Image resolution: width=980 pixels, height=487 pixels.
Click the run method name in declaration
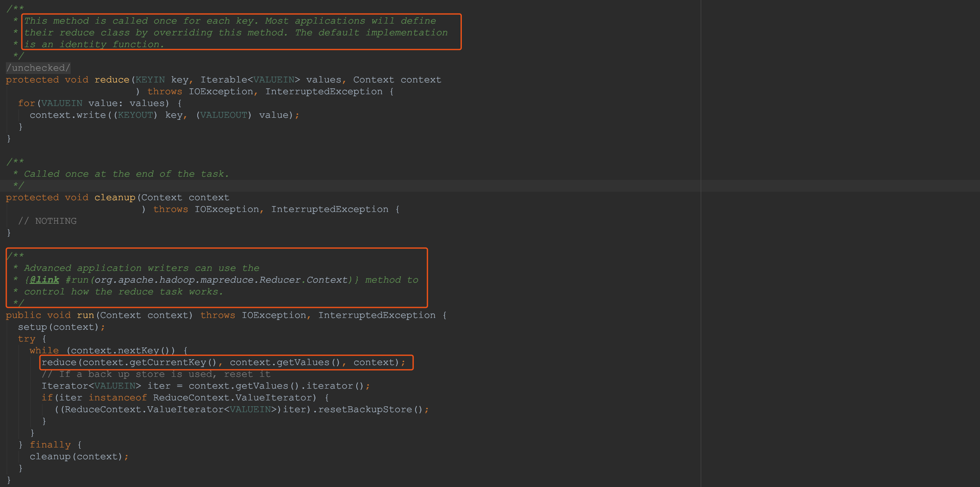(85, 315)
